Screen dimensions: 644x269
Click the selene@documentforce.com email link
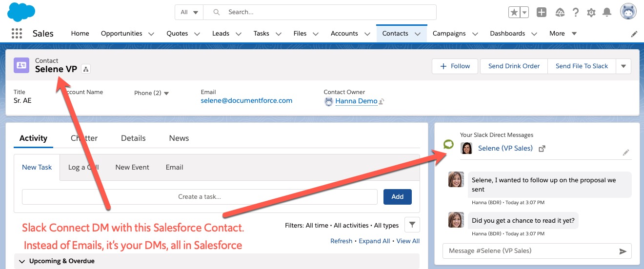coord(246,101)
